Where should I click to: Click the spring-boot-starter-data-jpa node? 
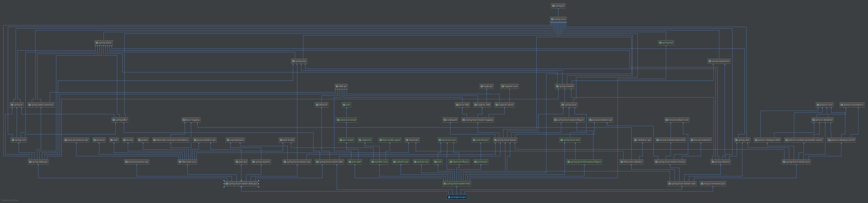(241, 184)
